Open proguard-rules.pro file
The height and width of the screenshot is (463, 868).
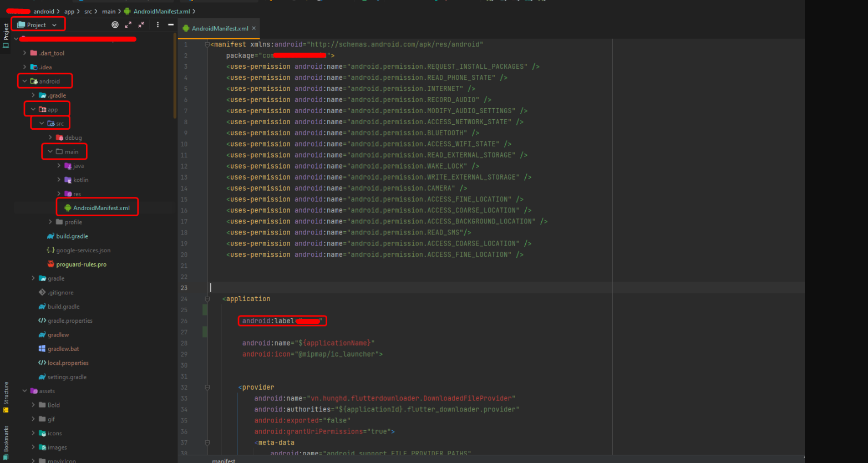point(81,264)
